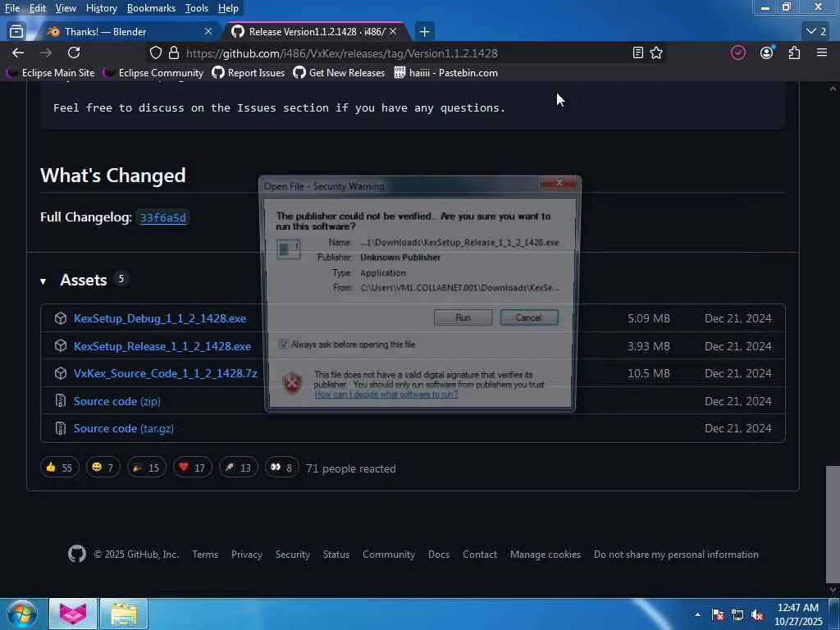Click the eyes reaction with 8
Screen dimensions: 840x630
pos(282,468)
